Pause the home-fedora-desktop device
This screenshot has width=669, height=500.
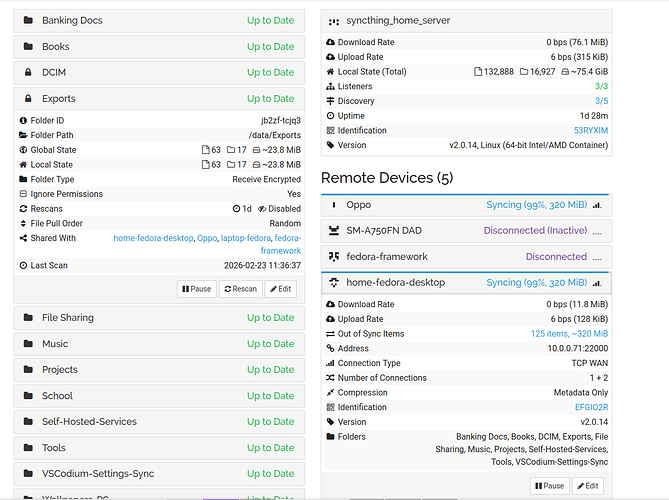click(548, 486)
